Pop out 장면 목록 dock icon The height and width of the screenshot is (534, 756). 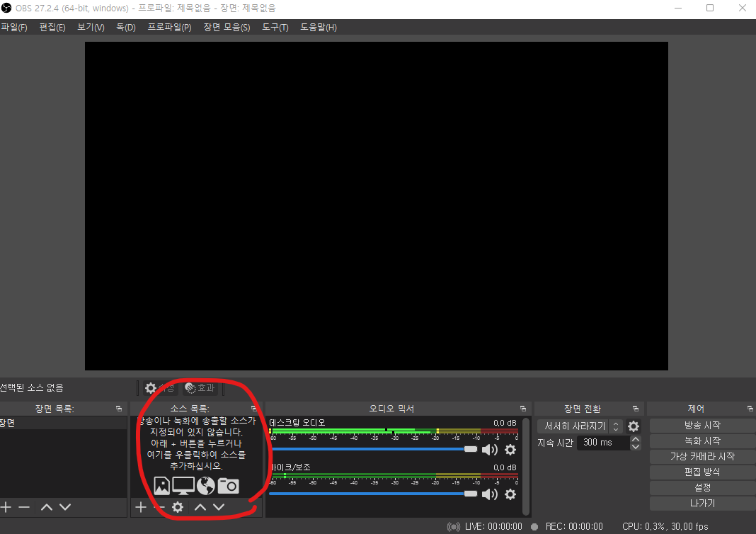coord(119,409)
